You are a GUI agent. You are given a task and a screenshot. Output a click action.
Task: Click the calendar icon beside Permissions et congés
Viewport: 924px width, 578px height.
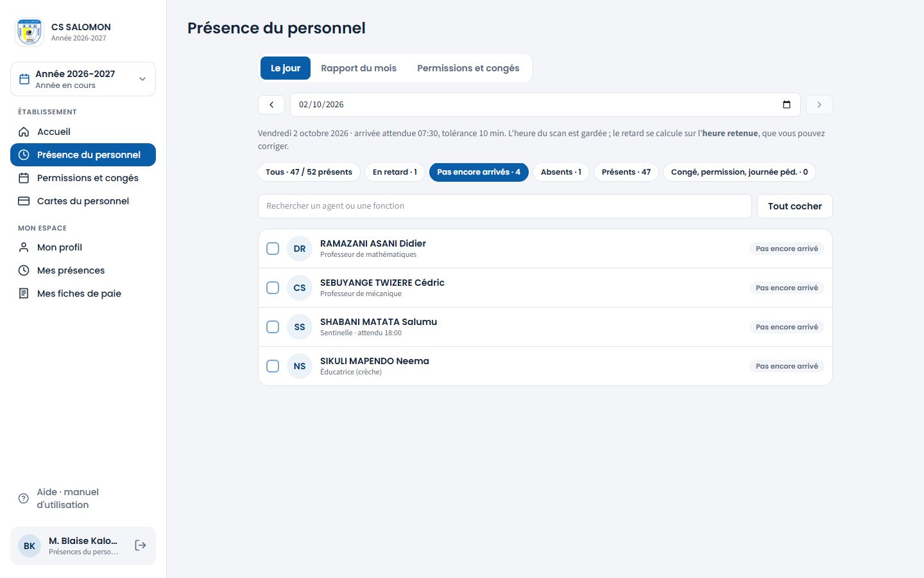click(24, 178)
